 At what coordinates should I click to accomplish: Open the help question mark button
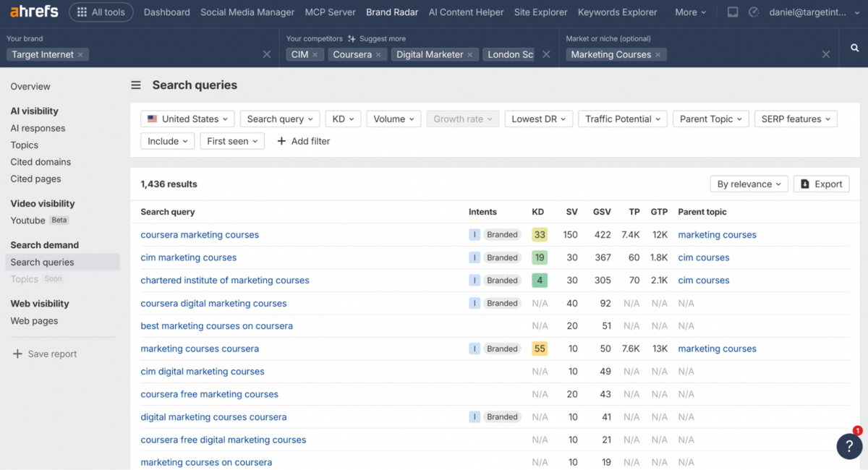coord(849,446)
